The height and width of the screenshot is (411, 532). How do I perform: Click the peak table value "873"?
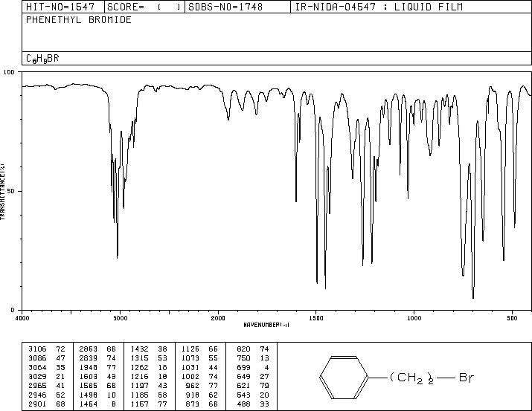(x=193, y=404)
